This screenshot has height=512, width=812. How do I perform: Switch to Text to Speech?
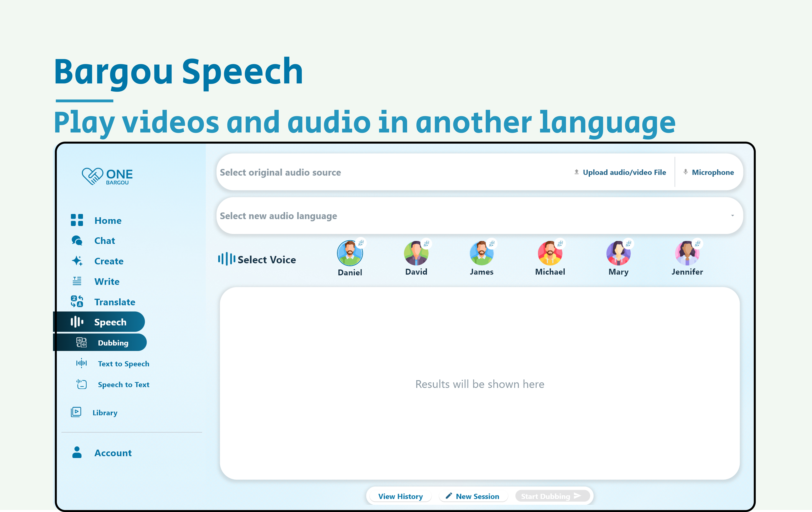point(123,364)
